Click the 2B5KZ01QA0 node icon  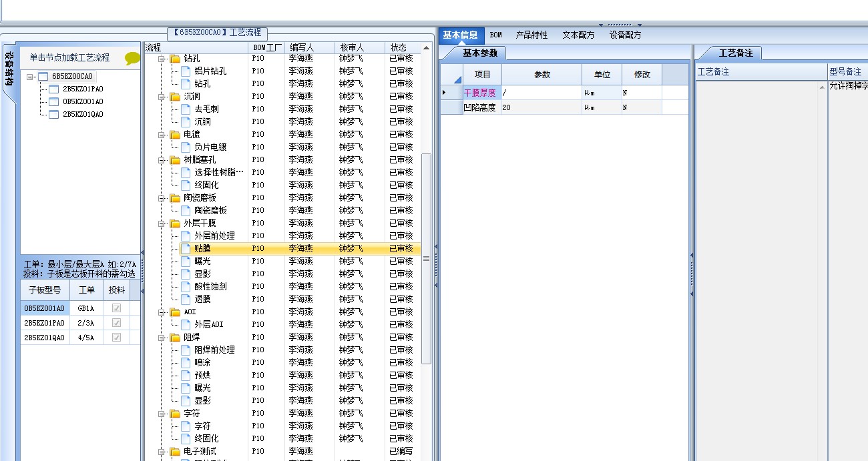54,114
